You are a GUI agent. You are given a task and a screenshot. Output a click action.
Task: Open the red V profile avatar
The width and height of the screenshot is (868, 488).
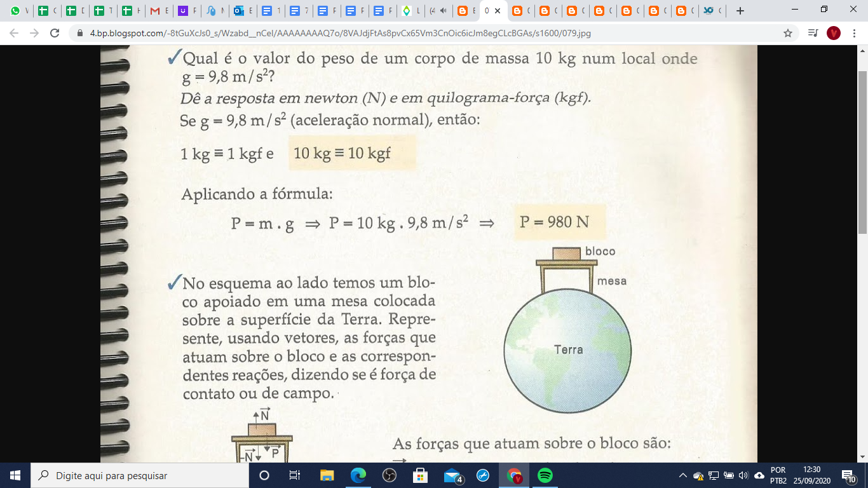click(834, 33)
